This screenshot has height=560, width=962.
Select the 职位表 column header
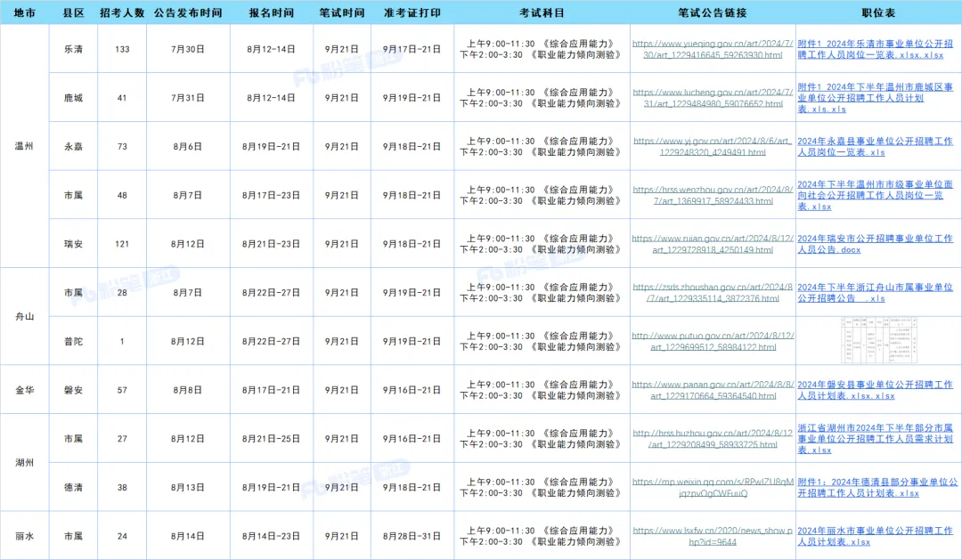[x=878, y=13]
